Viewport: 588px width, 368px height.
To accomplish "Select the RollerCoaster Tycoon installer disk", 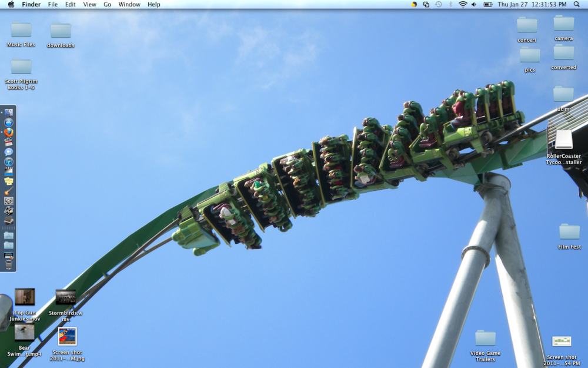I will click(x=563, y=140).
